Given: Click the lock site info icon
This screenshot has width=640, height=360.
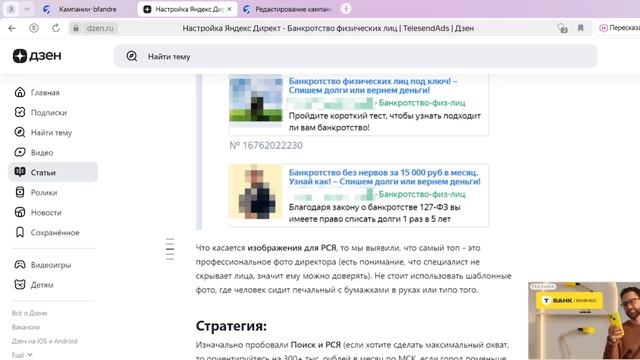Looking at the screenshot, I should 76,28.
